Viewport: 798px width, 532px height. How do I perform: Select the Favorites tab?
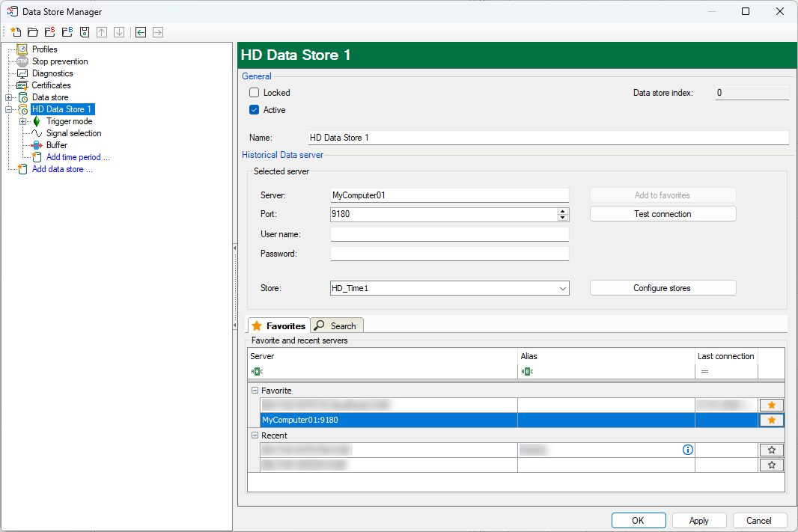278,325
